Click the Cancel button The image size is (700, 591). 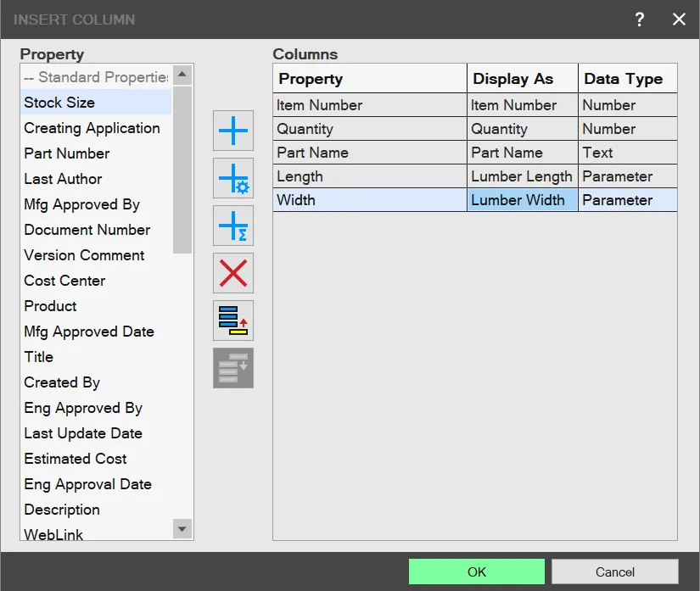(x=615, y=571)
